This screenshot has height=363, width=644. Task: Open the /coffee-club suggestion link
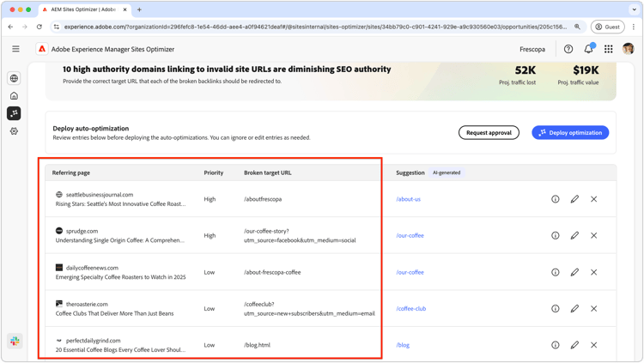pyautogui.click(x=411, y=308)
